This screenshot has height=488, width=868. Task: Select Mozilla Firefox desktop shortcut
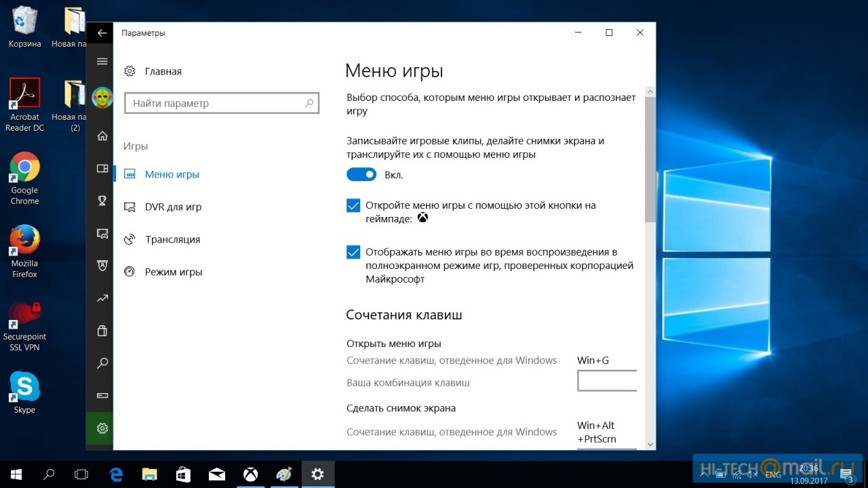pos(25,251)
